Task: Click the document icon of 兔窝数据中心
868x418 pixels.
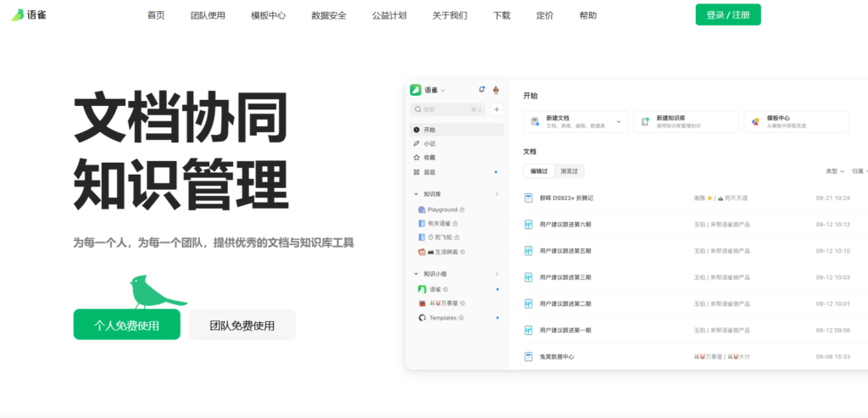Action: (528, 357)
